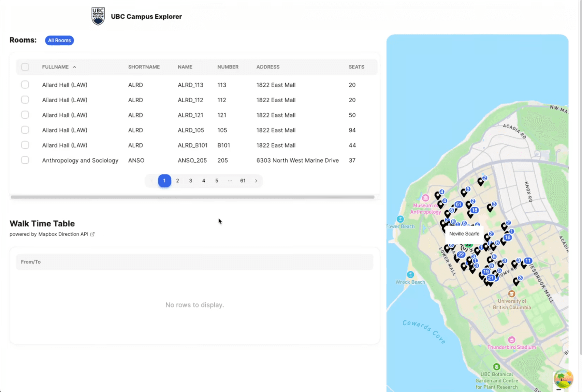
Task: Click the seats value 94
Action: pyautogui.click(x=352, y=130)
